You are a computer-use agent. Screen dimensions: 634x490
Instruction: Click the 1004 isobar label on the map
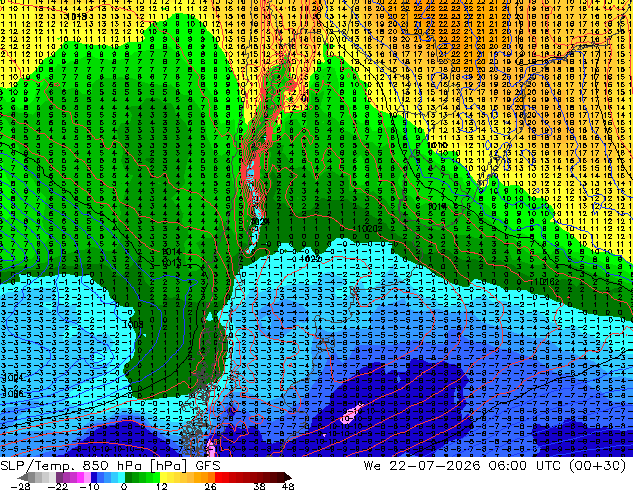pos(11,378)
